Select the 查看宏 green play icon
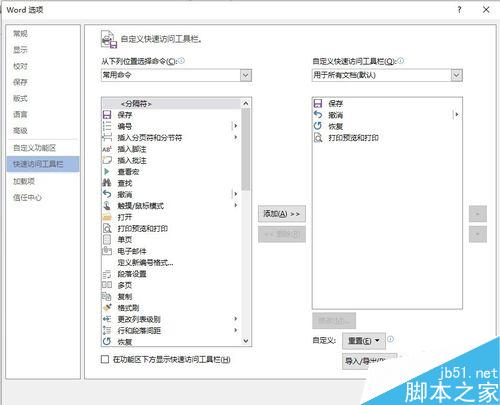The width and height of the screenshot is (500, 405). pyautogui.click(x=107, y=172)
